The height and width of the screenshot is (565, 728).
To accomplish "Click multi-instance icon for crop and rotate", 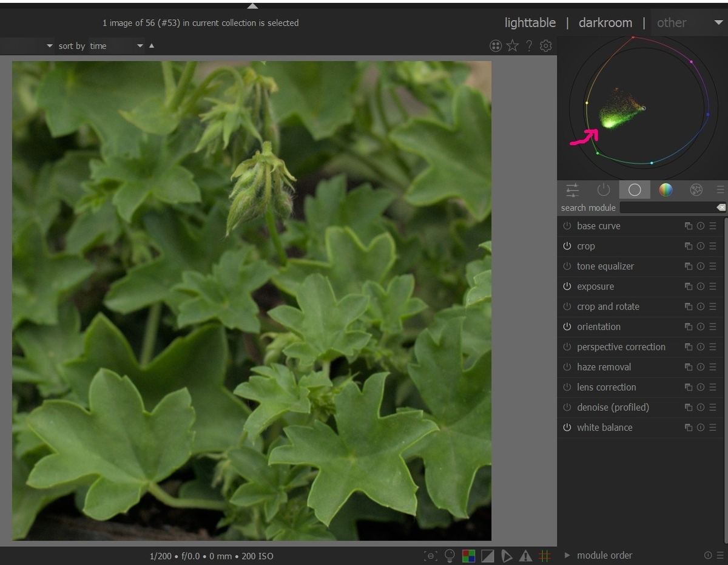I will pyautogui.click(x=689, y=306).
